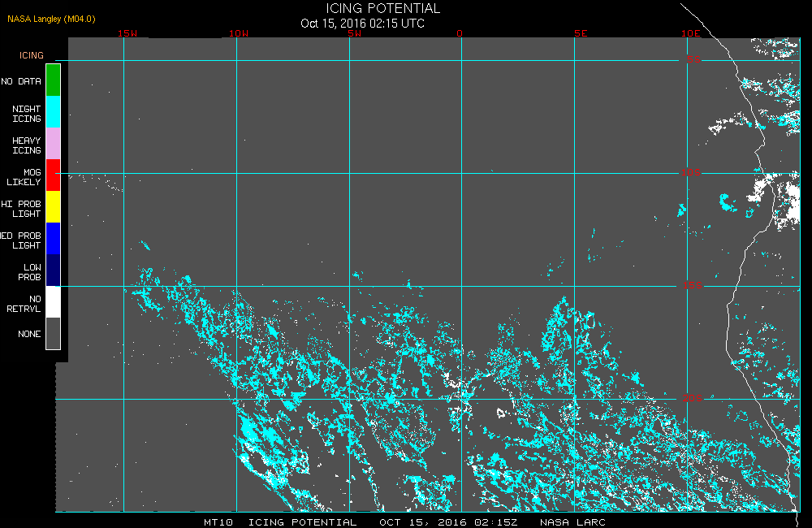
Task: Click the NIGHT ICING legend label
Action: [x=27, y=114]
